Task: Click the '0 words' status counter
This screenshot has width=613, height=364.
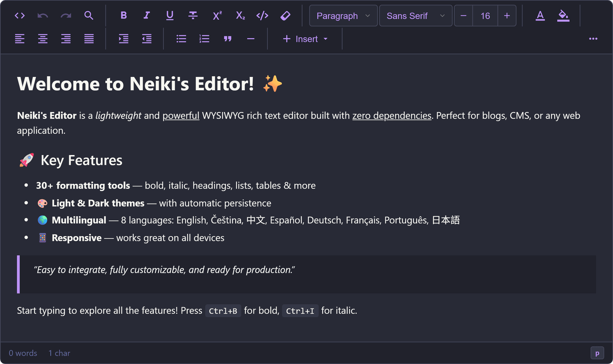Action: (x=23, y=353)
